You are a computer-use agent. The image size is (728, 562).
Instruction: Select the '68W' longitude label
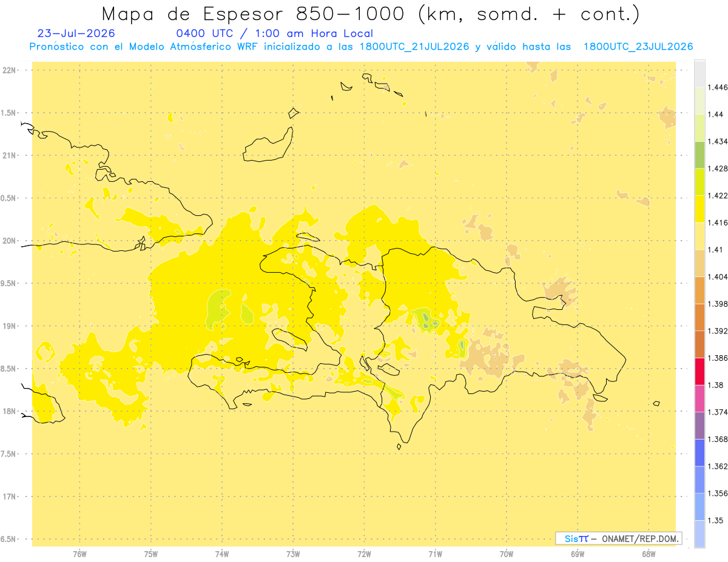click(x=648, y=554)
